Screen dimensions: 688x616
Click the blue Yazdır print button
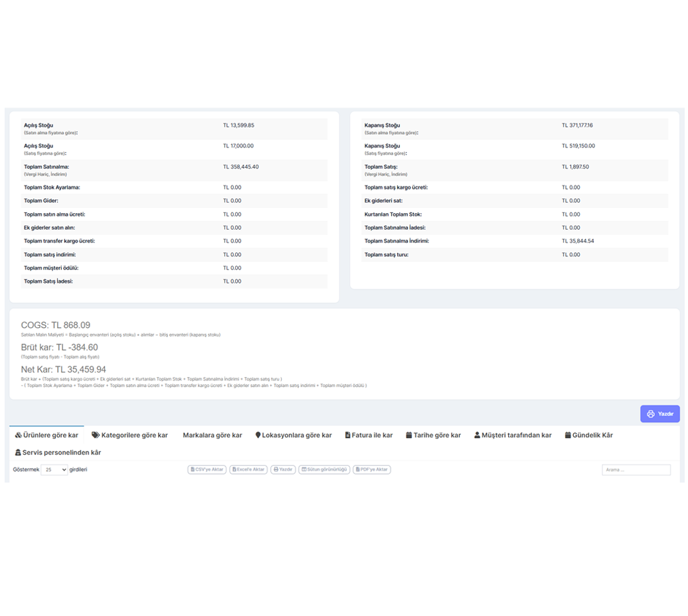659,414
